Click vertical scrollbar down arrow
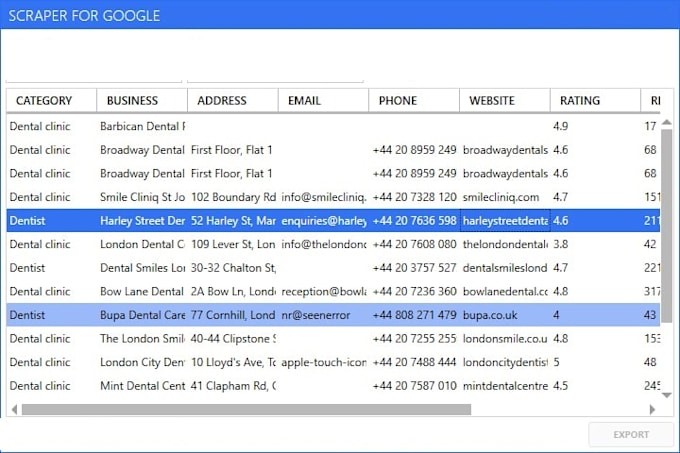Screen dimensions: 680x453 667,395
